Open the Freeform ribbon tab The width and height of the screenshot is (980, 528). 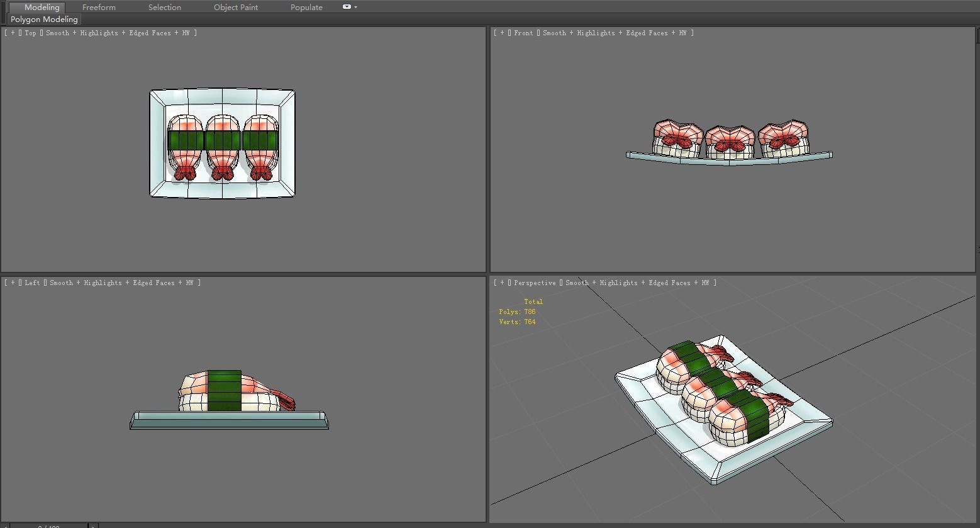click(99, 8)
